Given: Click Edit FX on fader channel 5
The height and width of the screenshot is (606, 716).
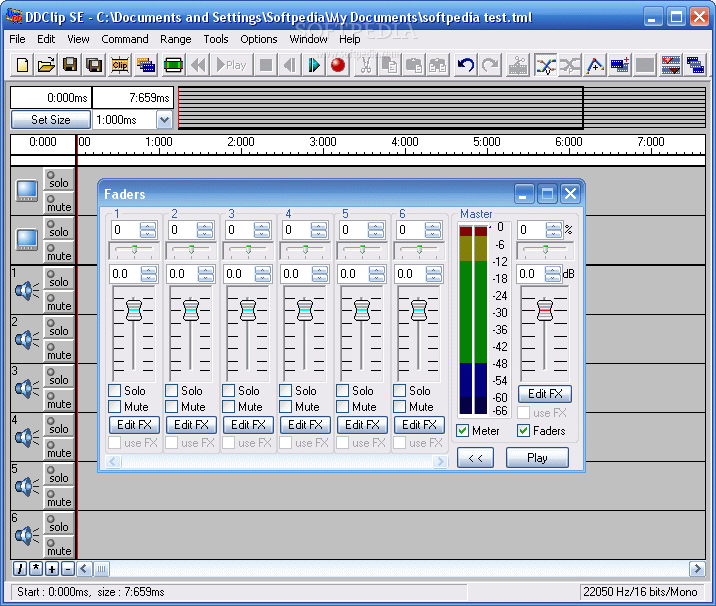Looking at the screenshot, I should pyautogui.click(x=362, y=425).
